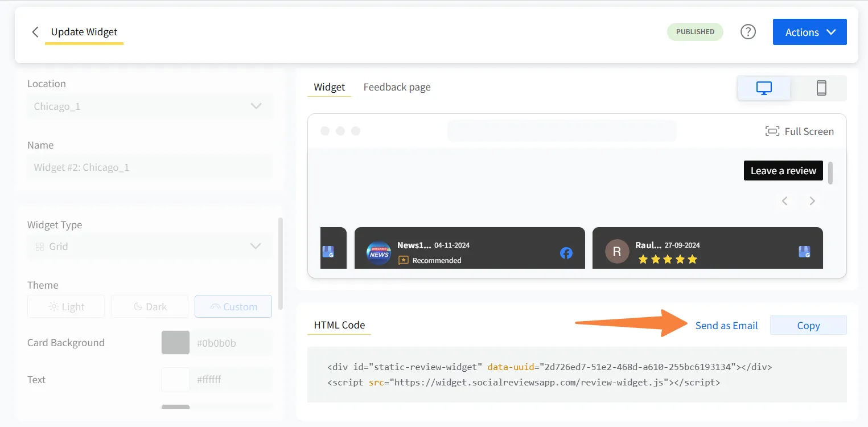Screen dimensions: 868x427
Task: Open the Card Background color swatch
Action: click(175, 342)
